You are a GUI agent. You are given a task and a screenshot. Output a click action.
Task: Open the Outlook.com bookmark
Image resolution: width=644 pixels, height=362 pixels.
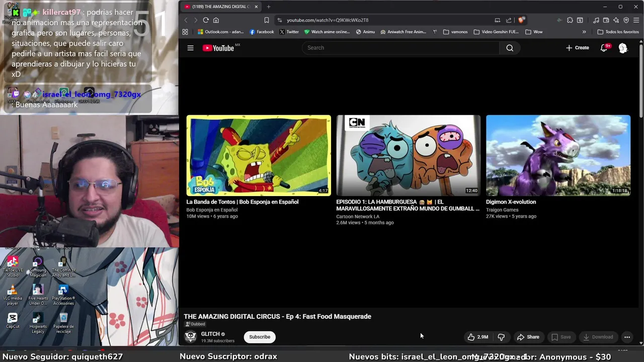pos(220,32)
